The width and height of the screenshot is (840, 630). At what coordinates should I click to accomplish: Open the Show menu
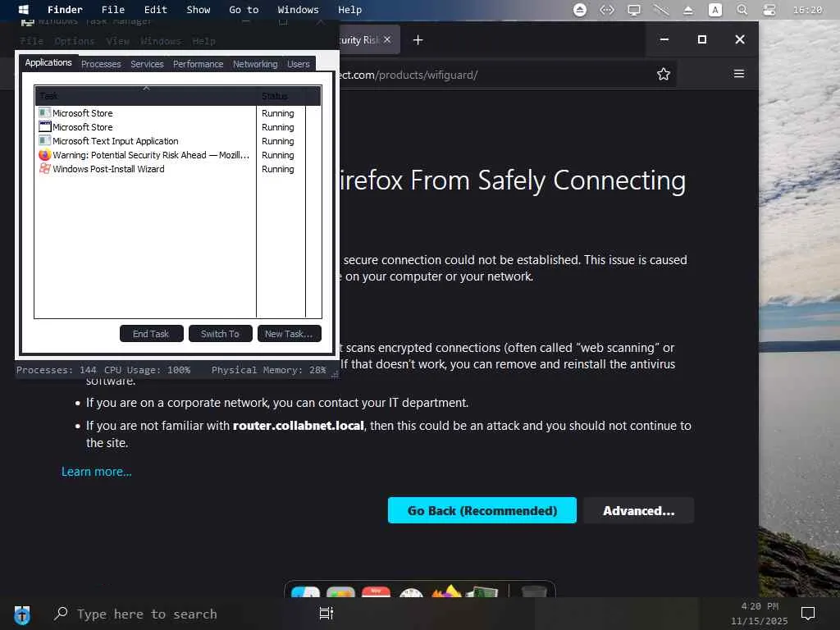tap(199, 10)
